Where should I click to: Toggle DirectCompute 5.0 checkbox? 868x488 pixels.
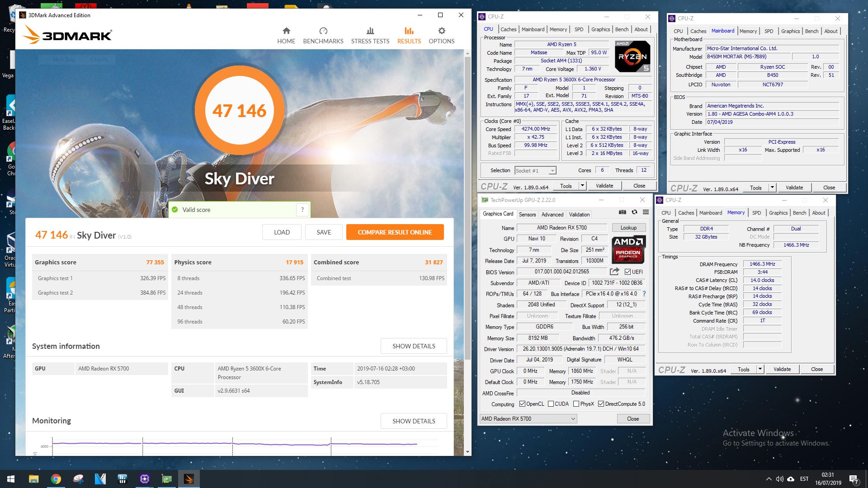601,404
